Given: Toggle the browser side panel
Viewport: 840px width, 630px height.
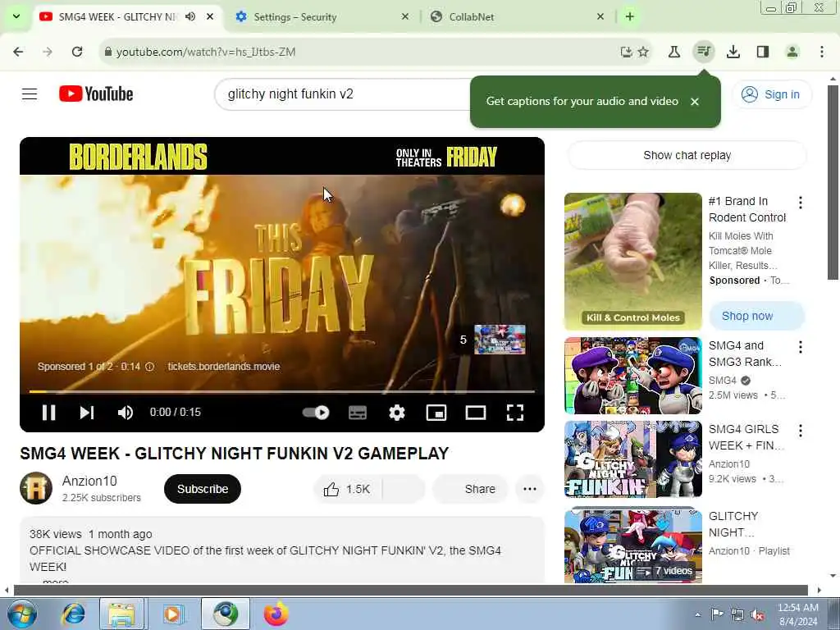Looking at the screenshot, I should tap(763, 52).
